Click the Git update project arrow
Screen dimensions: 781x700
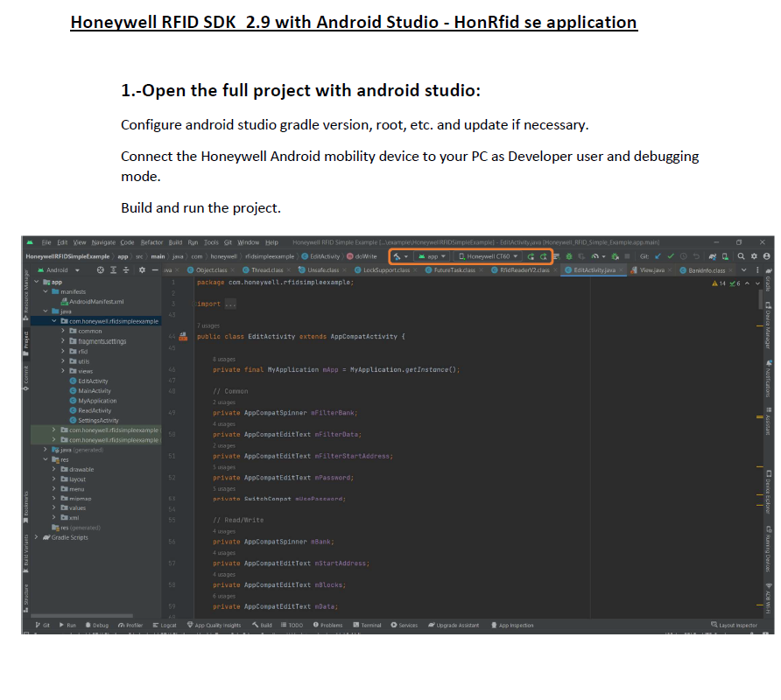coord(658,256)
